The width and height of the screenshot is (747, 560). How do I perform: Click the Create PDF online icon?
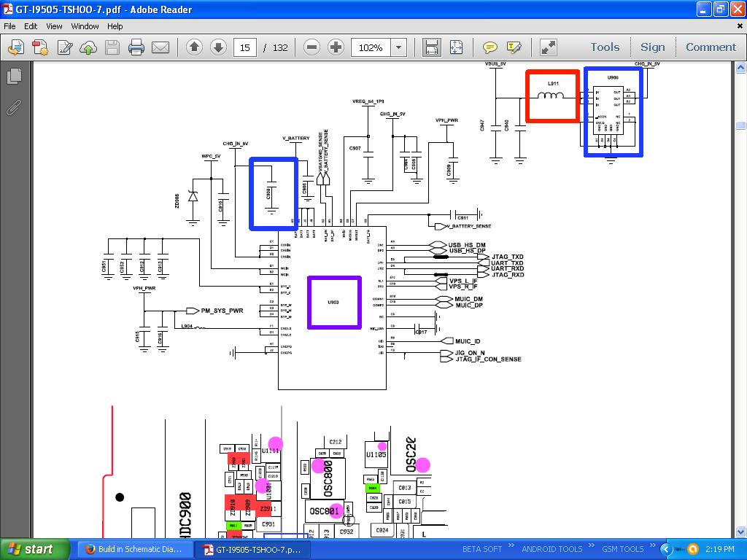(x=40, y=47)
